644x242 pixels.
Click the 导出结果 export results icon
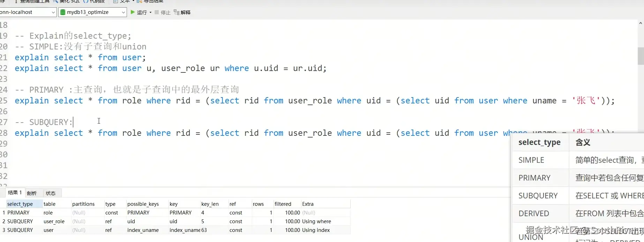(x=139, y=1)
